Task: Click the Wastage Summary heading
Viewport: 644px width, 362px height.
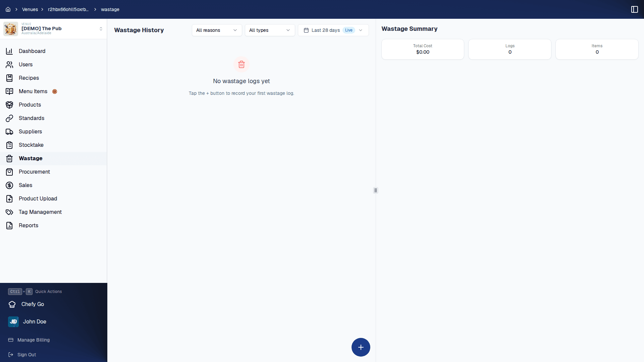Action: click(409, 29)
